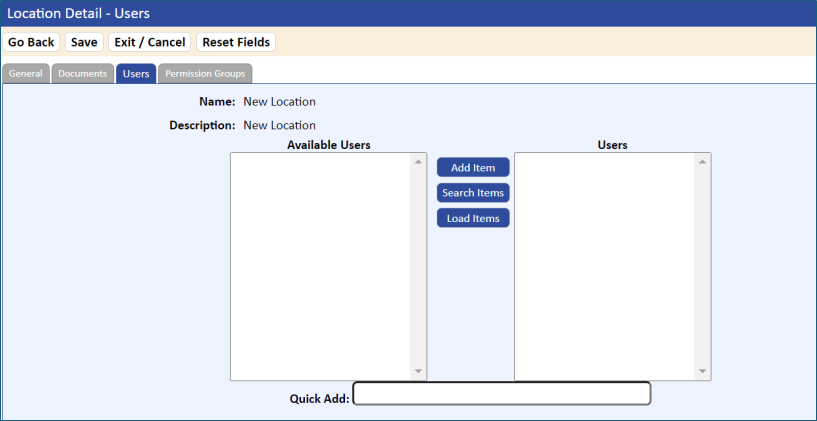Select the Users tab

[136, 73]
